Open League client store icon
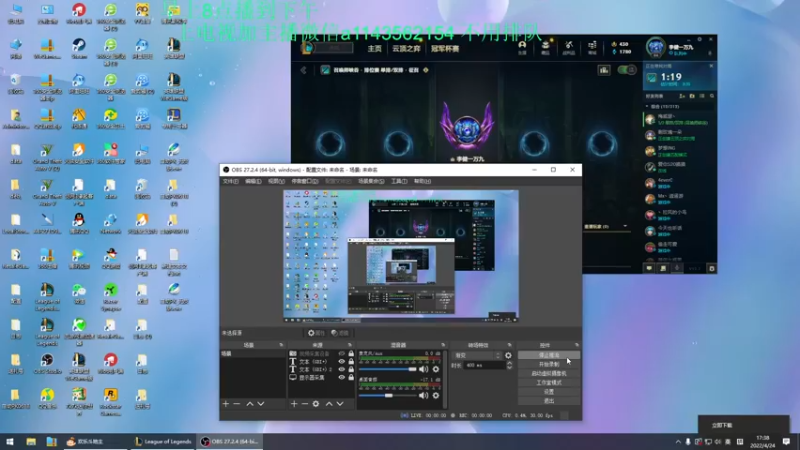The width and height of the screenshot is (800, 450). 592,47
